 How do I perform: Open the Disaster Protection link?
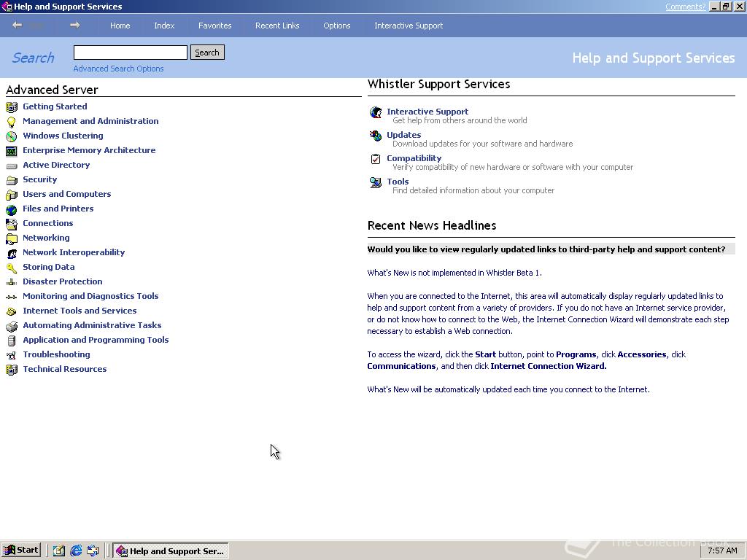[63, 281]
